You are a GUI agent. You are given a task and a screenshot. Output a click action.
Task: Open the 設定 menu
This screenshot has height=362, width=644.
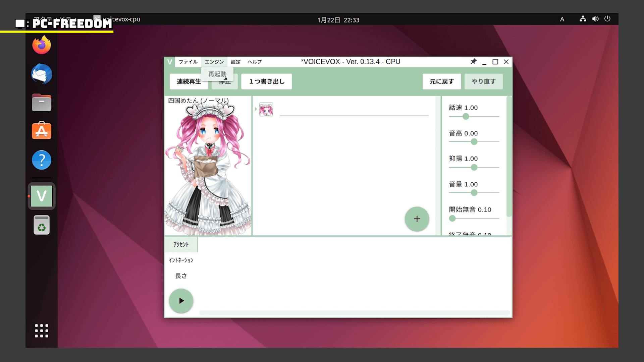coord(235,62)
